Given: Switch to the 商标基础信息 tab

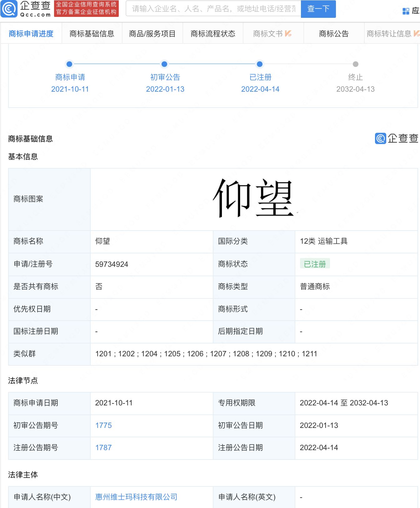Looking at the screenshot, I should pyautogui.click(x=92, y=33).
